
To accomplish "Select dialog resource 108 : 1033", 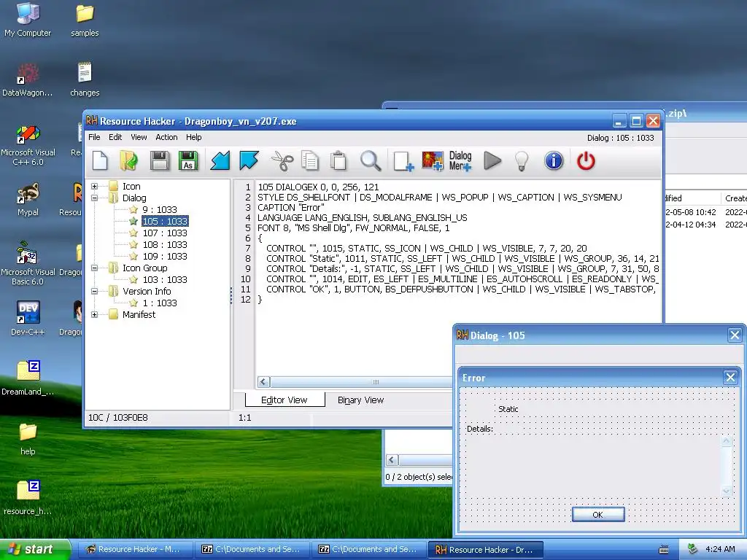I will tap(165, 244).
